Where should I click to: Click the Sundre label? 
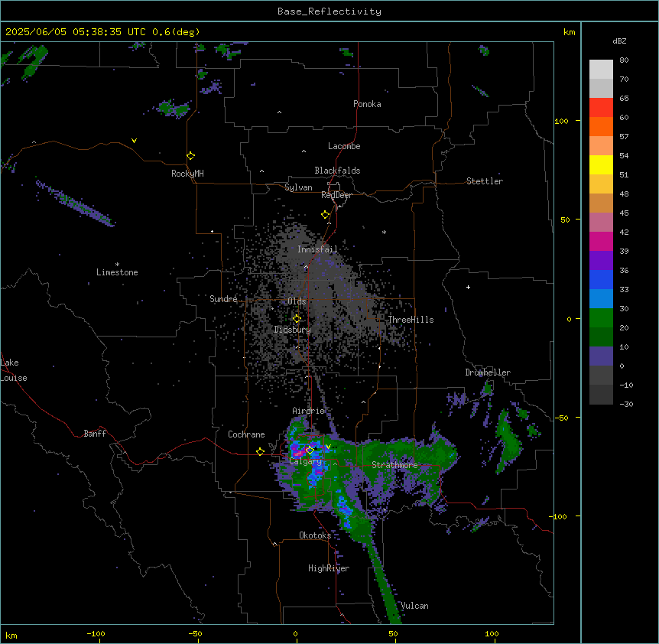(x=223, y=299)
